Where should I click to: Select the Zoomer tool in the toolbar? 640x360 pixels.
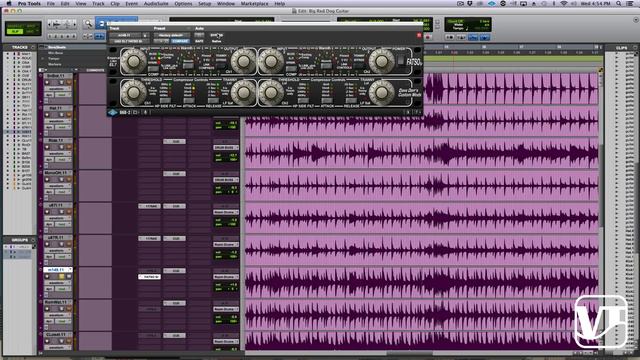pyautogui.click(x=88, y=24)
